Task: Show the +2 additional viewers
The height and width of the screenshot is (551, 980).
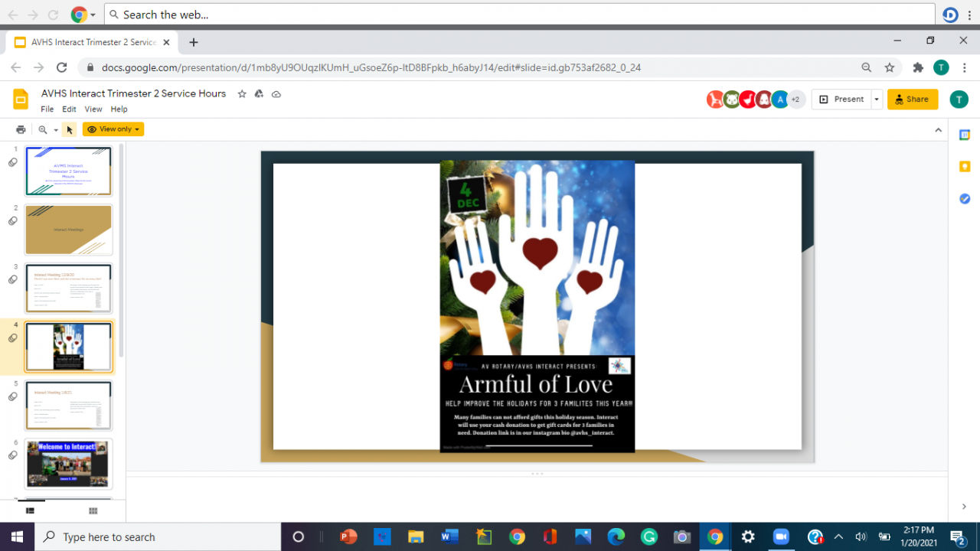Action: point(796,99)
